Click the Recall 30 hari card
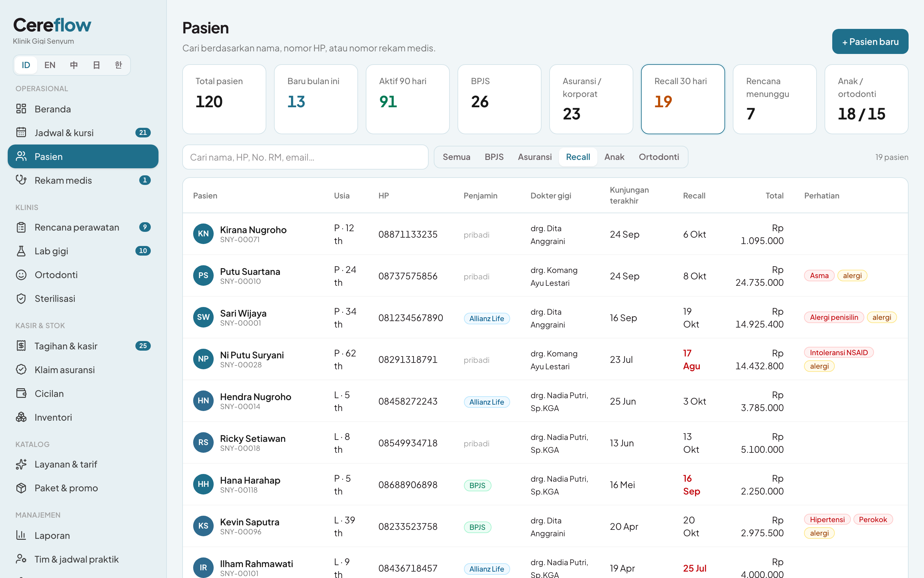This screenshot has height=578, width=924. pos(683,99)
